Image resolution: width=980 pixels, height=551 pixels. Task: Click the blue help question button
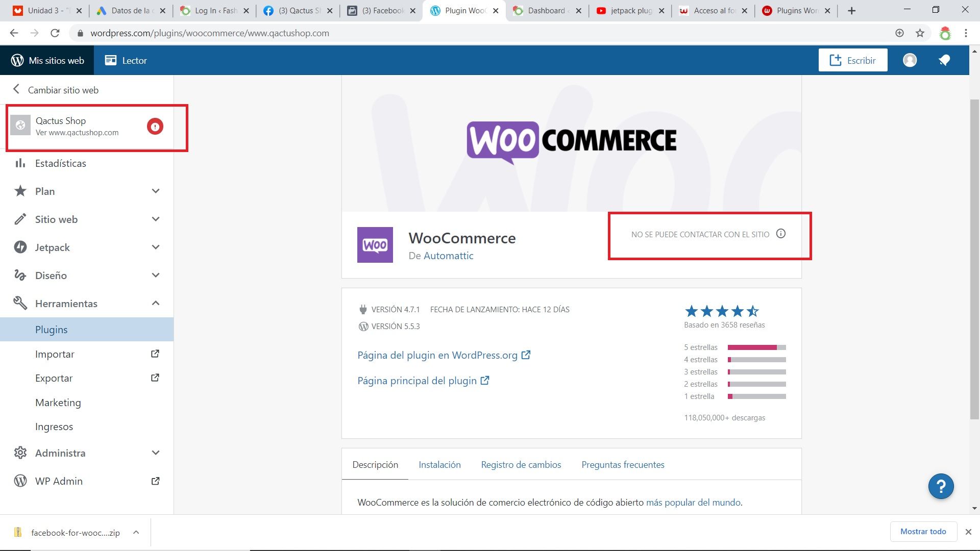(x=941, y=486)
